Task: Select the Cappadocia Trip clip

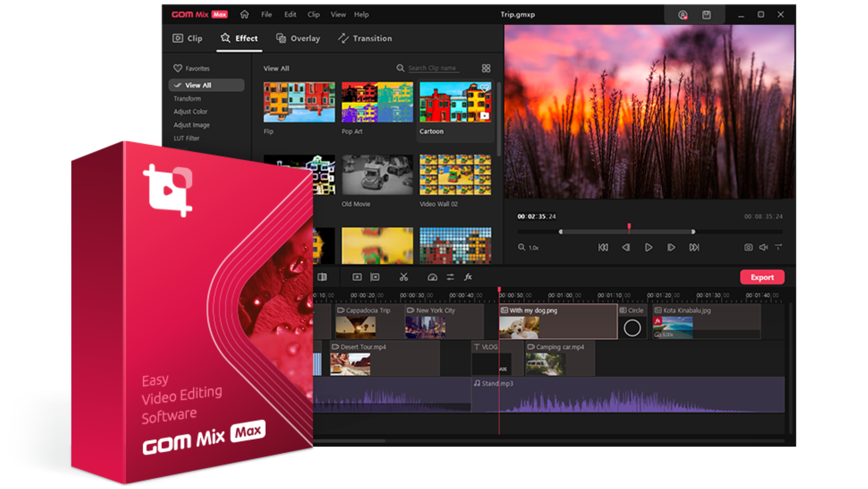Action: coord(369,322)
